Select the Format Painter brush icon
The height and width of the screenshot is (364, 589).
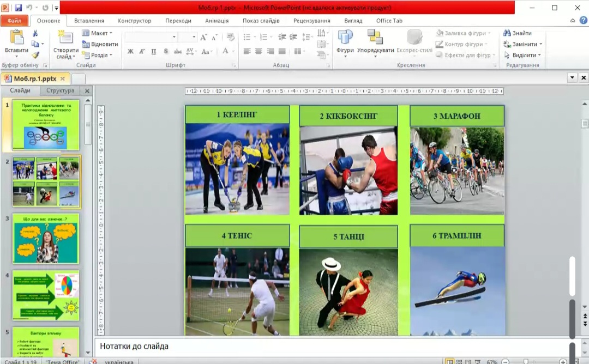click(x=35, y=55)
